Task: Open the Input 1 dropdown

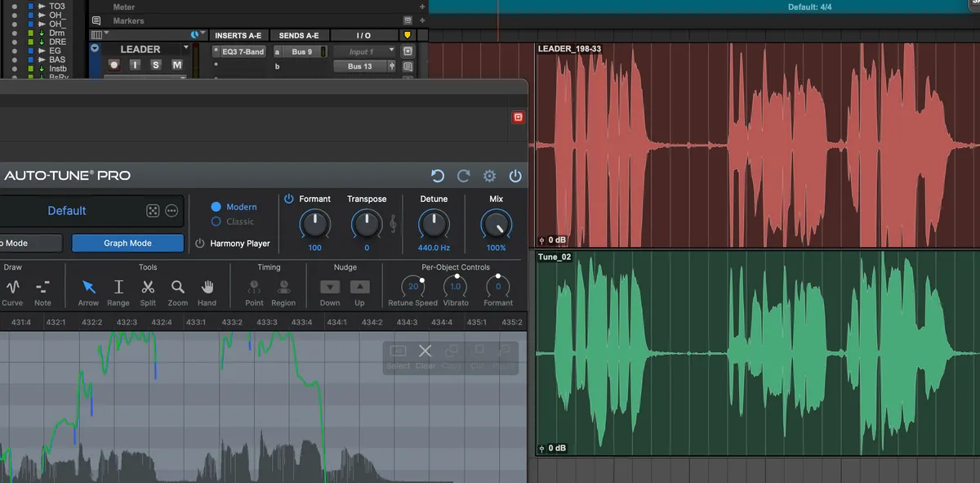Action: pyautogui.click(x=367, y=51)
